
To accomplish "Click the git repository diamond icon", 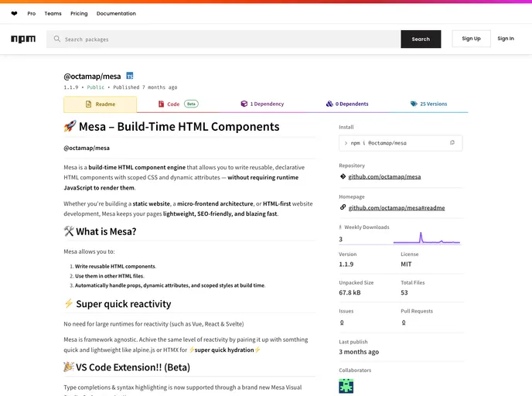I will pos(343,176).
